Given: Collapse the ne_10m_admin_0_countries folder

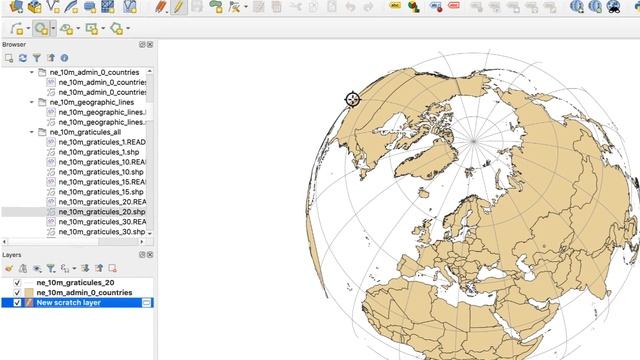Looking at the screenshot, I should [x=32, y=72].
